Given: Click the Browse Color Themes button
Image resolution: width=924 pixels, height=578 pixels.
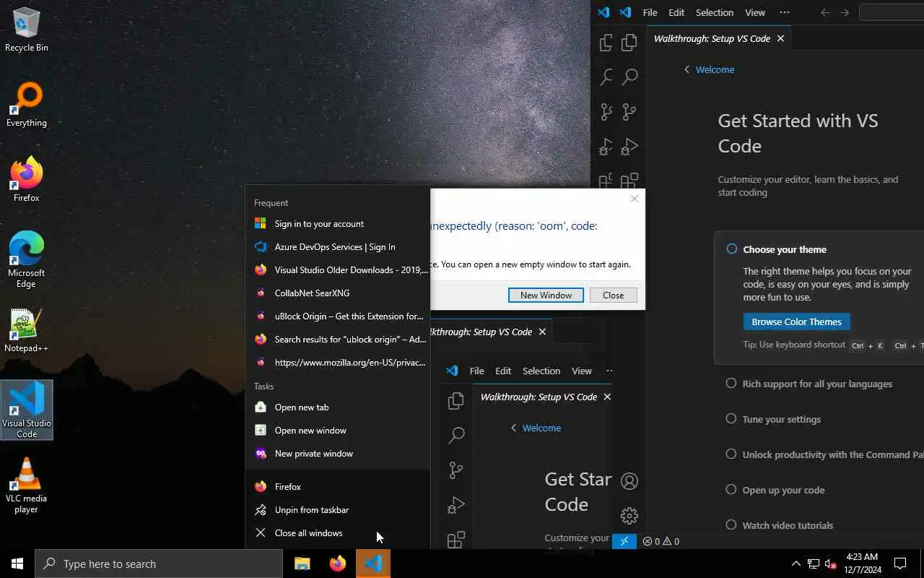Looking at the screenshot, I should [797, 322].
